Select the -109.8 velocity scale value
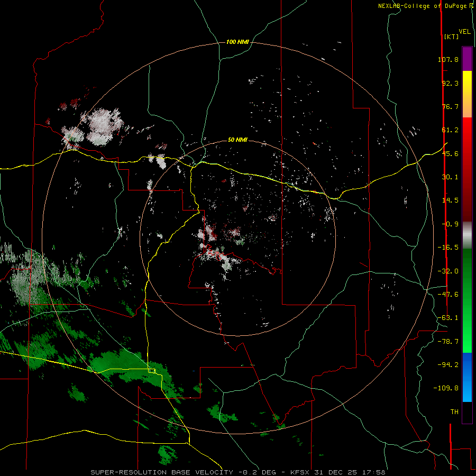This screenshot has width=476, height=476. (446, 388)
